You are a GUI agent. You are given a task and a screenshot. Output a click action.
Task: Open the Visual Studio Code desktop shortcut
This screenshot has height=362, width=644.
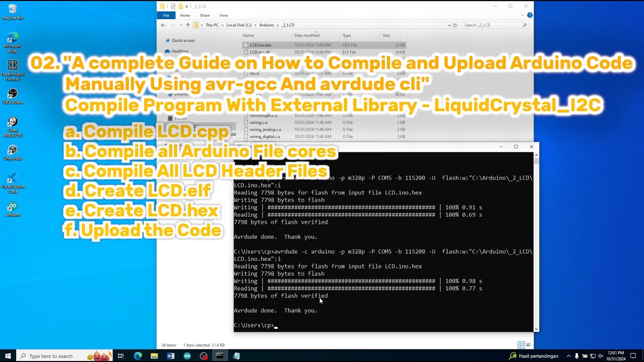[x=13, y=183]
